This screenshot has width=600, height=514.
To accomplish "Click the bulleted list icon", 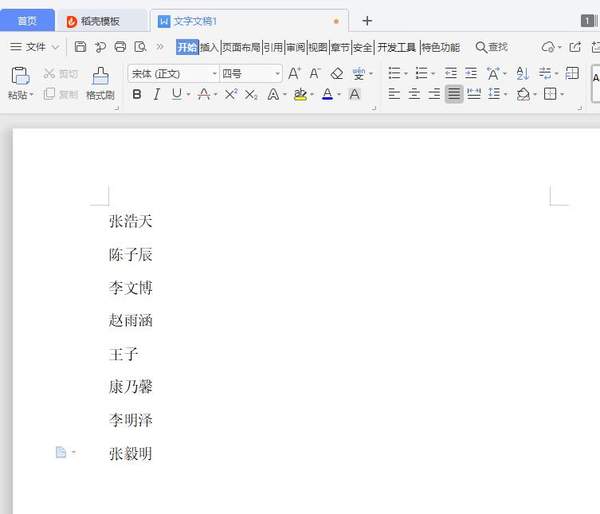I will coord(394,73).
